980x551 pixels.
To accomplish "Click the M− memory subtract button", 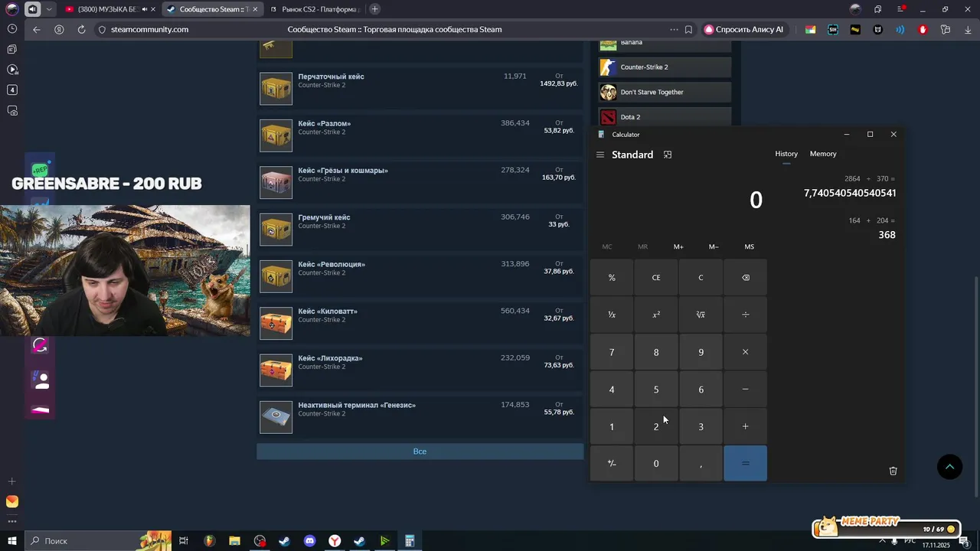I will pos(714,246).
